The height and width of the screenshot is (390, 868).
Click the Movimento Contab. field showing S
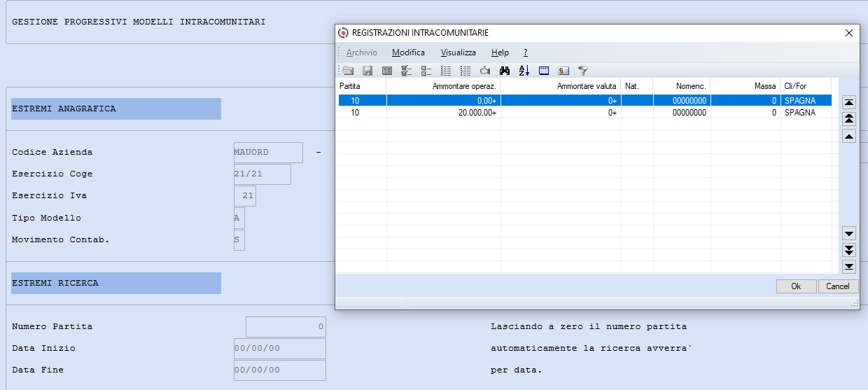(239, 239)
